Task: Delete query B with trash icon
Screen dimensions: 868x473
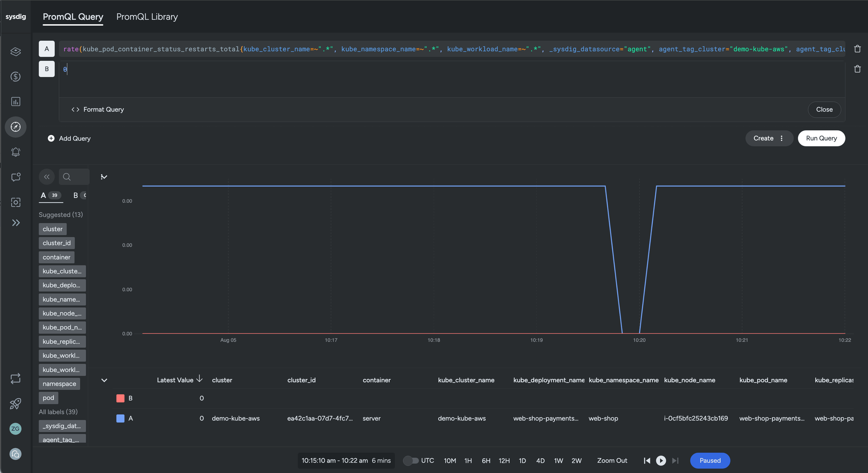Action: click(x=857, y=69)
